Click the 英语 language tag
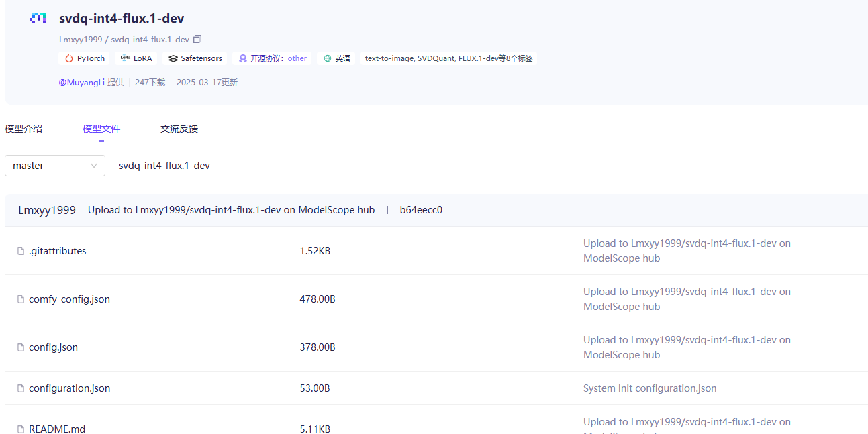Image resolution: width=868 pixels, height=434 pixels. click(337, 58)
